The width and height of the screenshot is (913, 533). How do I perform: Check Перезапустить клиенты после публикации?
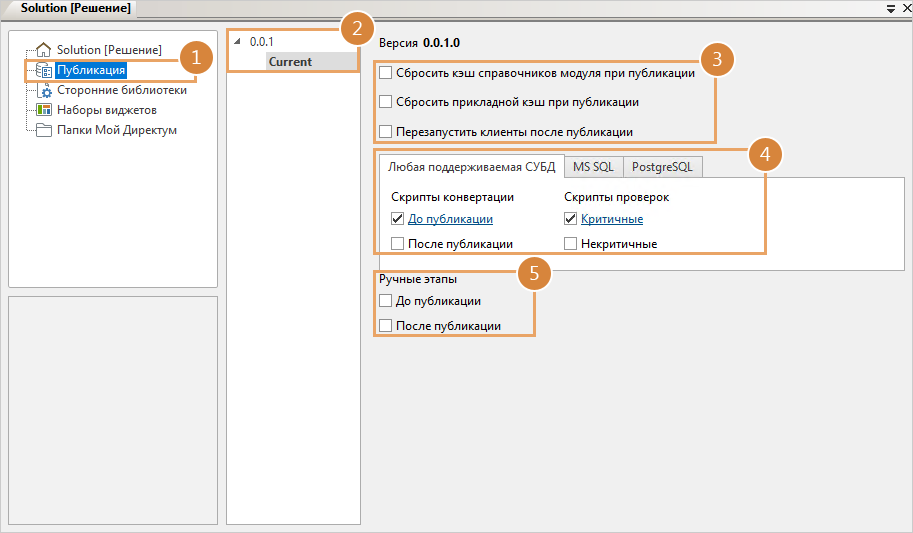(386, 132)
